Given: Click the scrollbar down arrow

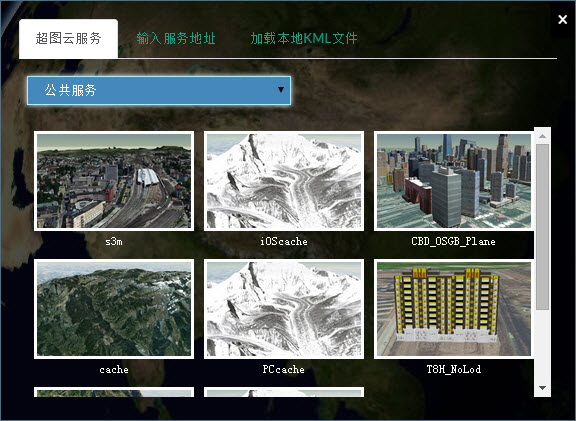Looking at the screenshot, I should [x=542, y=388].
